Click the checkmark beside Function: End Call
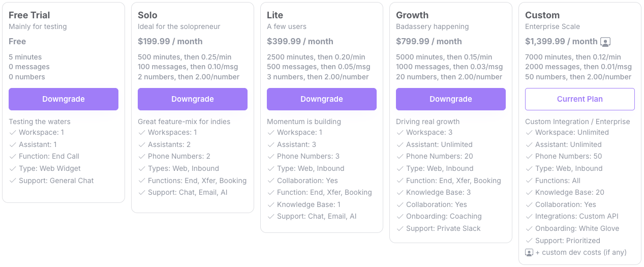This screenshot has width=644, height=267. (x=13, y=157)
